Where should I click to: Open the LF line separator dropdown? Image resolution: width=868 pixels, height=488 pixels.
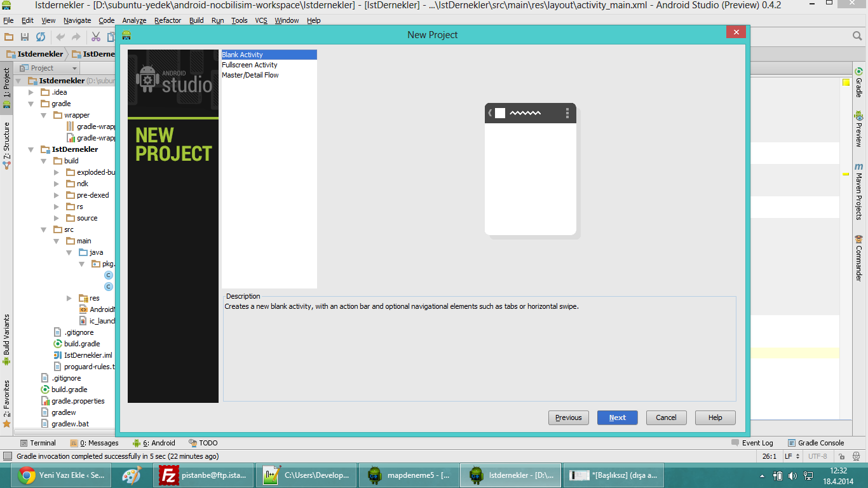[792, 456]
